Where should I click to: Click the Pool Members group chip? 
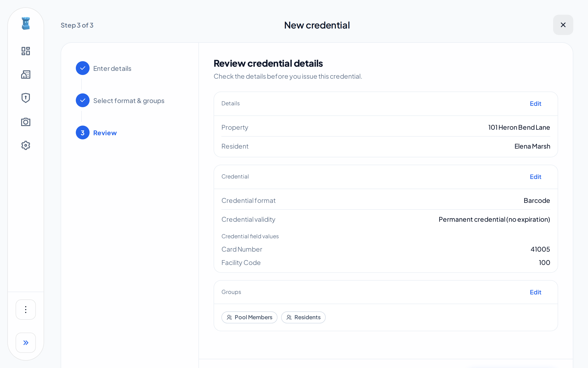[249, 317]
